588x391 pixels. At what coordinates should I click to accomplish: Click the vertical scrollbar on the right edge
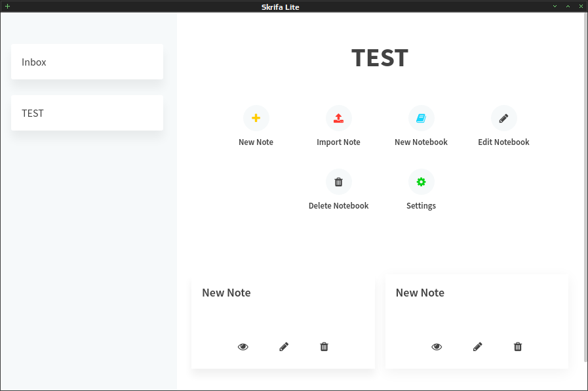[586, 188]
